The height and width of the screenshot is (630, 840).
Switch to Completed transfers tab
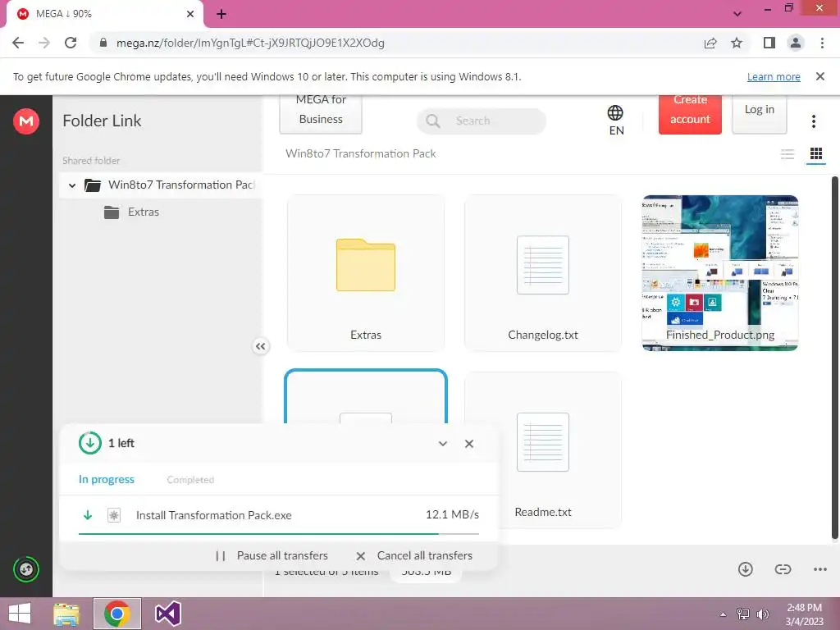point(190,479)
